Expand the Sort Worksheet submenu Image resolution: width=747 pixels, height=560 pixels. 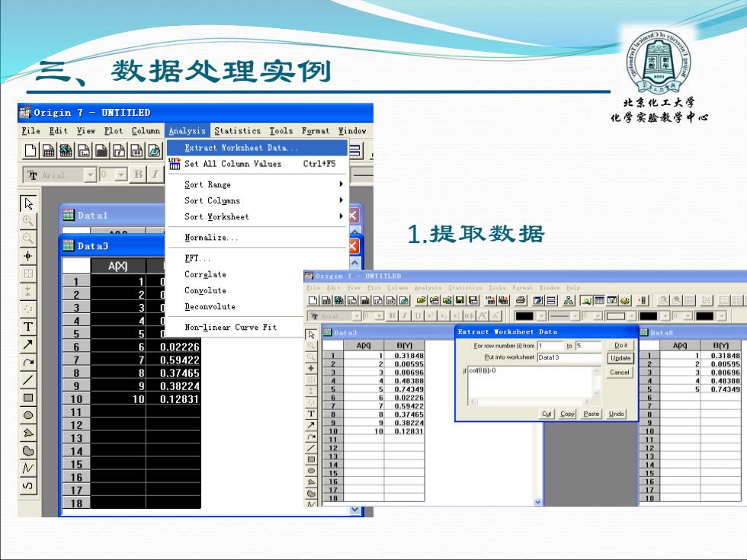[341, 216]
